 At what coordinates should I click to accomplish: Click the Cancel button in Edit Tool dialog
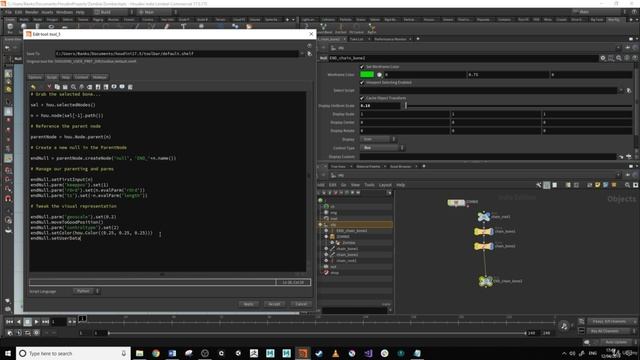pos(301,304)
